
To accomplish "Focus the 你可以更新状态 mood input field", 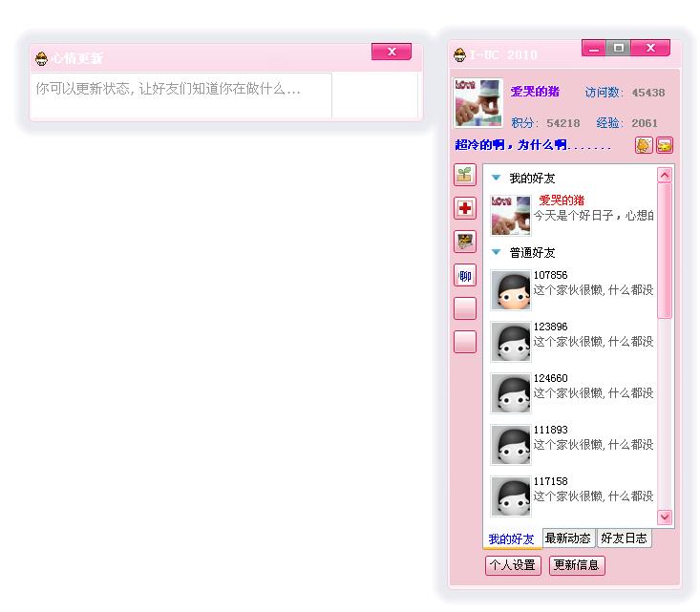I will click(x=180, y=95).
